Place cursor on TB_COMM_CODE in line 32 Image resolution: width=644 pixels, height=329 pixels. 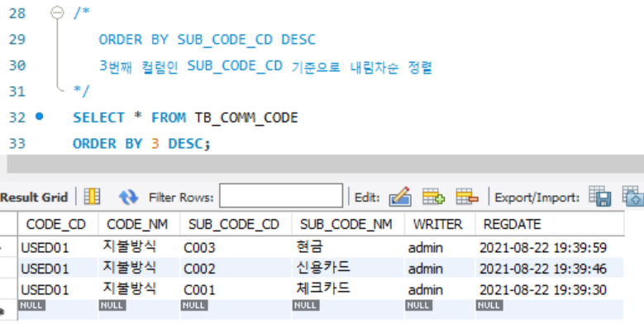coord(246,118)
